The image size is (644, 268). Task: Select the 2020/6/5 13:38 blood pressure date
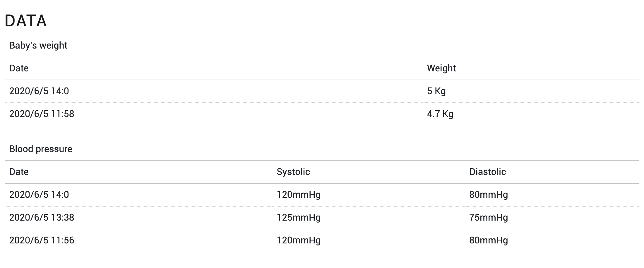42,217
